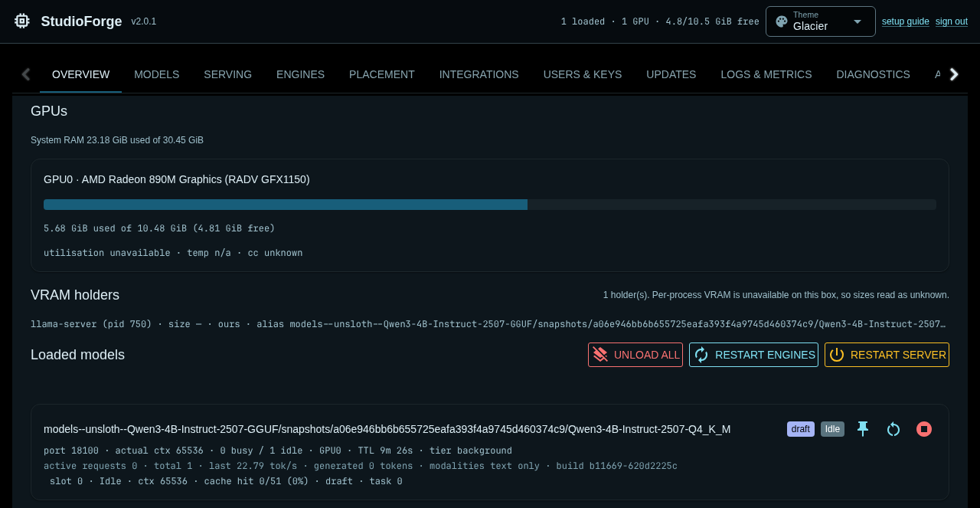Click the StudioForge title text
The width and height of the screenshot is (980, 508).
[x=81, y=21]
